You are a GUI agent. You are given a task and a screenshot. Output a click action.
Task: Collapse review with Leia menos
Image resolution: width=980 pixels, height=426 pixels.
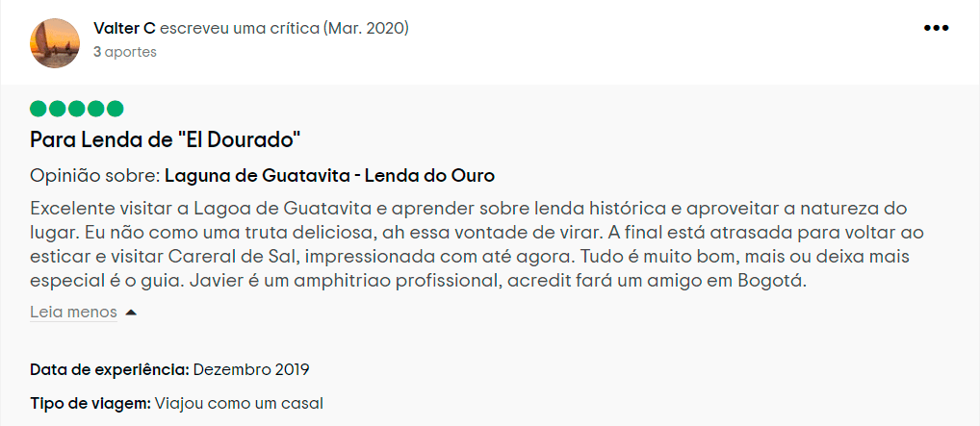tap(73, 312)
